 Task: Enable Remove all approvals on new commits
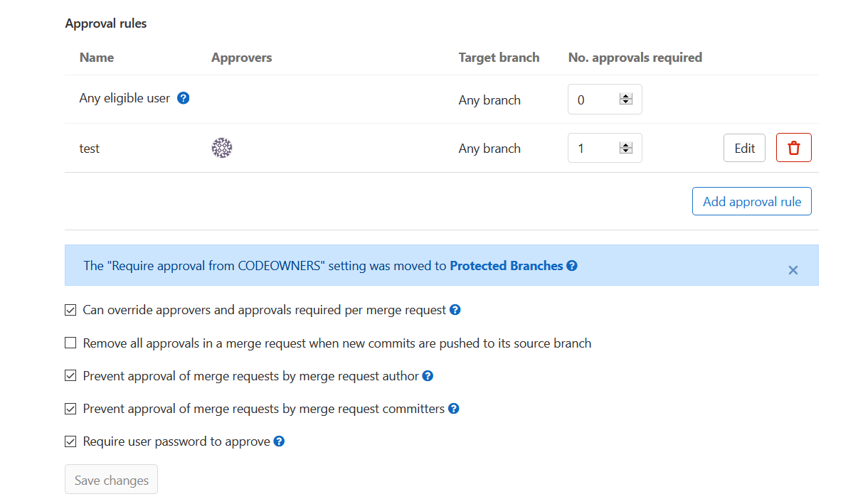pos(70,343)
